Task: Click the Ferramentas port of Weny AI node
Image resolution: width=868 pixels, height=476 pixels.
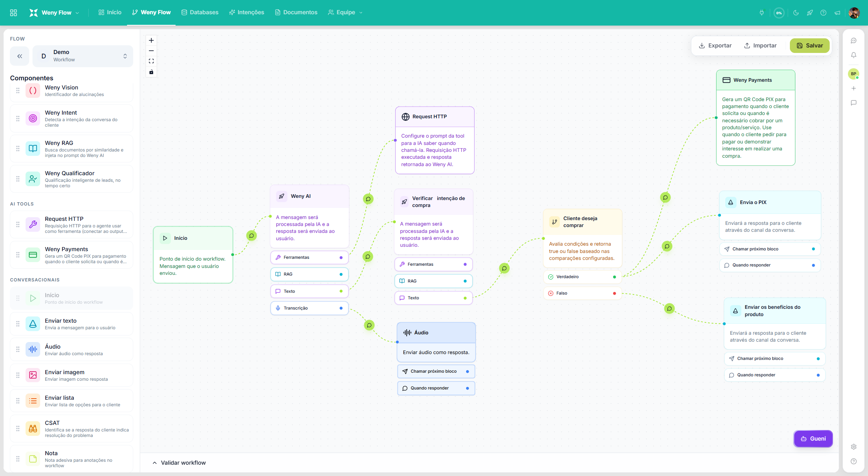Action: pyautogui.click(x=310, y=258)
